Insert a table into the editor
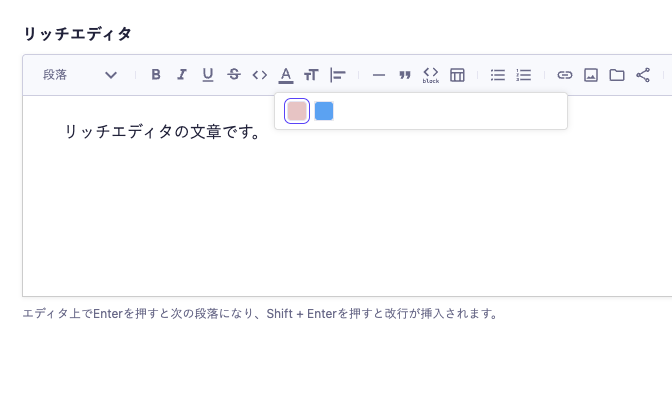This screenshot has width=672, height=407. tap(457, 75)
